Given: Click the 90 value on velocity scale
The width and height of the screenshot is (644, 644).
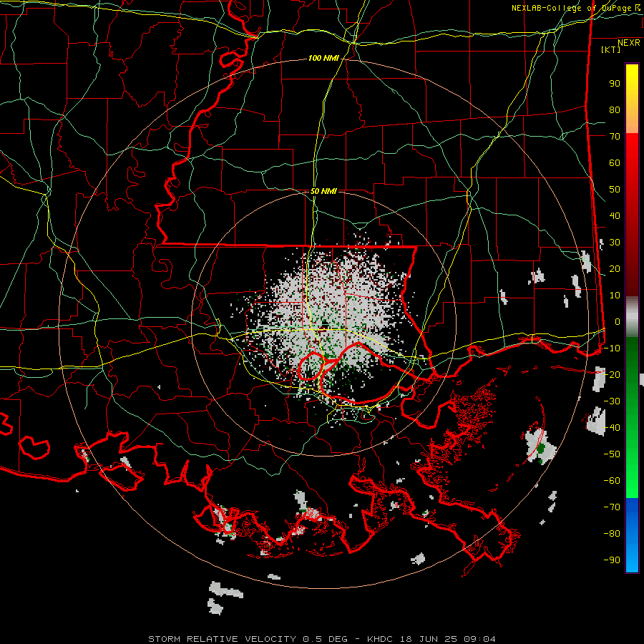Looking at the screenshot, I should point(615,84).
